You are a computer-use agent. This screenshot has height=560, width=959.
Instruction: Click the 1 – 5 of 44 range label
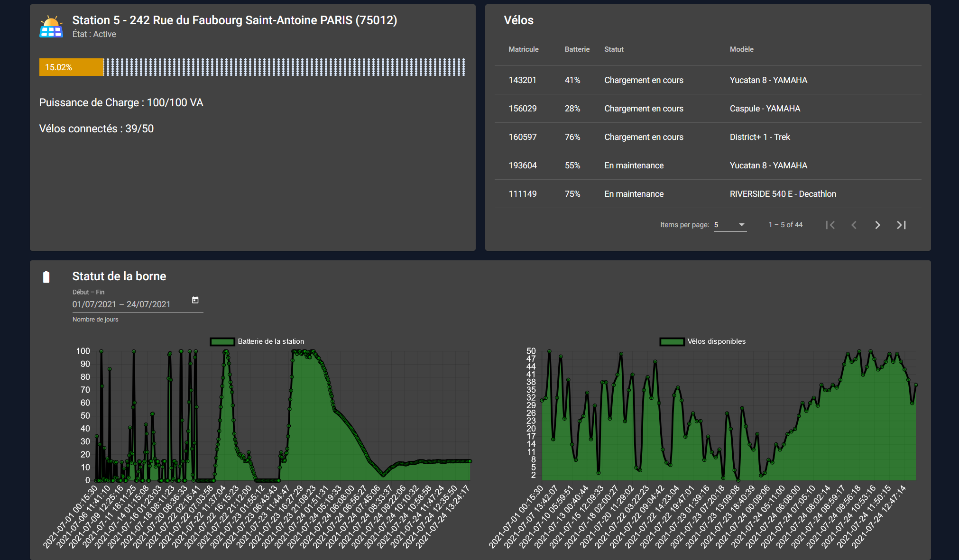(x=785, y=225)
